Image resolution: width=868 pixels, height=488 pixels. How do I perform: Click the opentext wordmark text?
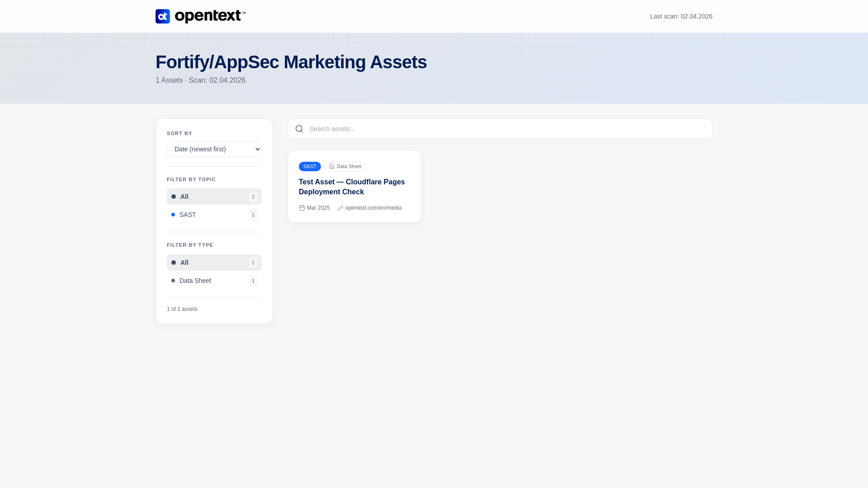210,16
